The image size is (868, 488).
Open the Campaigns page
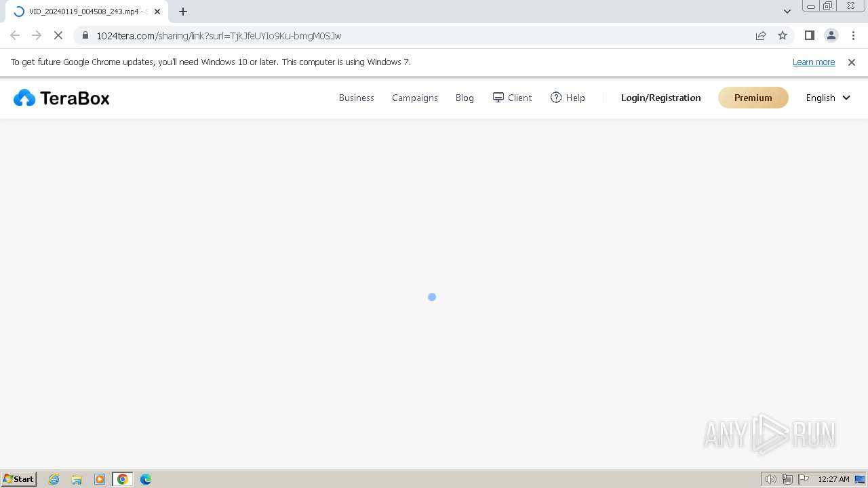click(x=414, y=98)
